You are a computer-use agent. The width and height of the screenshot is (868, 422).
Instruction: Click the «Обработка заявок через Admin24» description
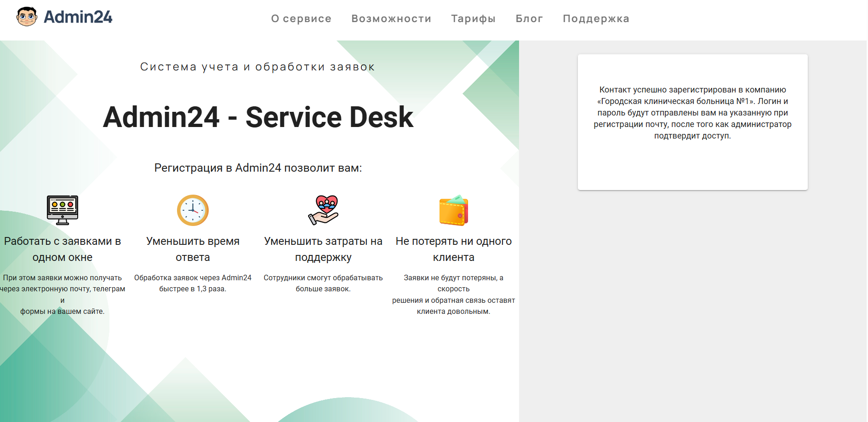[x=193, y=283]
